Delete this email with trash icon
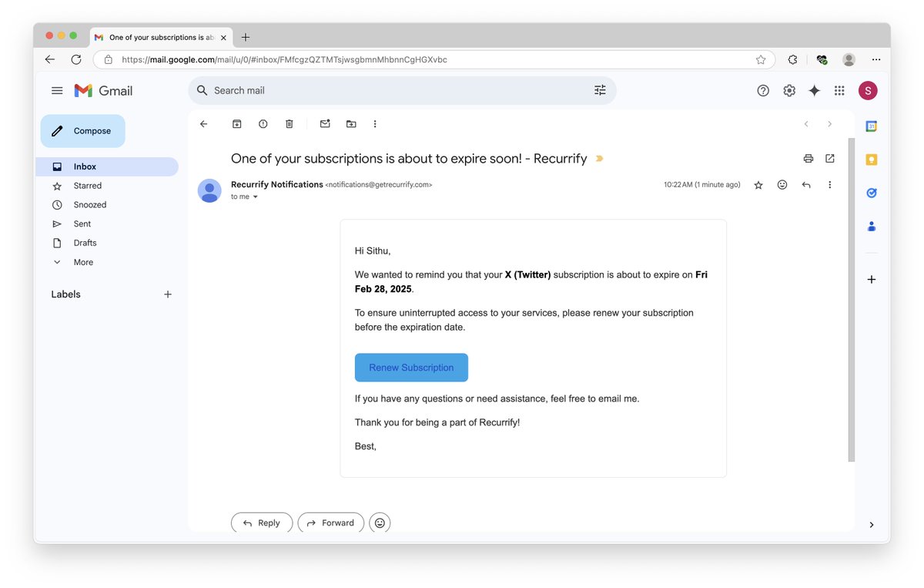Screen dimensions: 924x588 click(290, 124)
